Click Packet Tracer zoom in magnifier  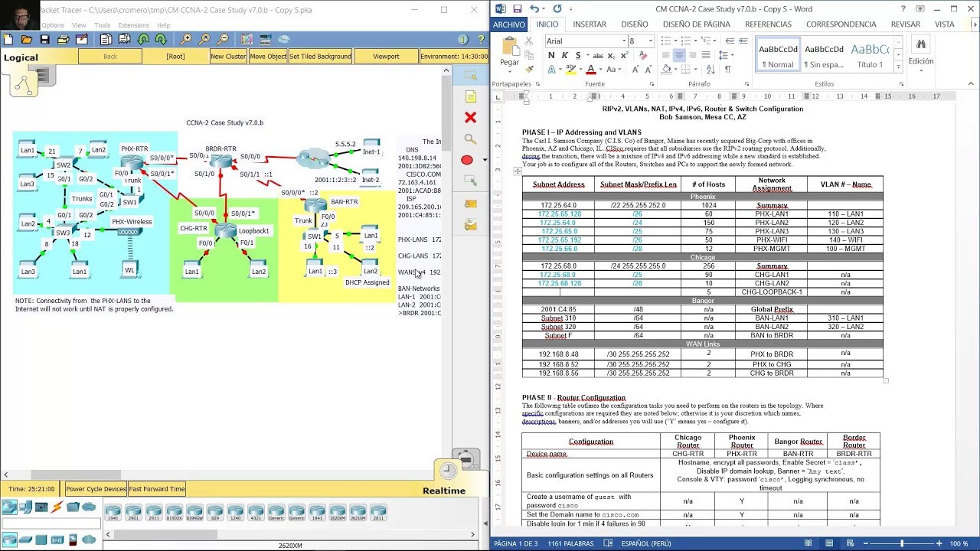pyautogui.click(x=186, y=39)
